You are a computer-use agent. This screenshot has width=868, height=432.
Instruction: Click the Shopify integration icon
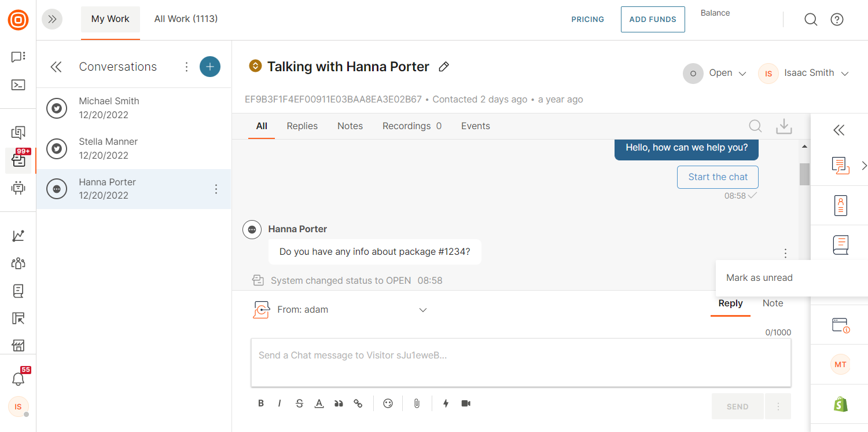840,404
